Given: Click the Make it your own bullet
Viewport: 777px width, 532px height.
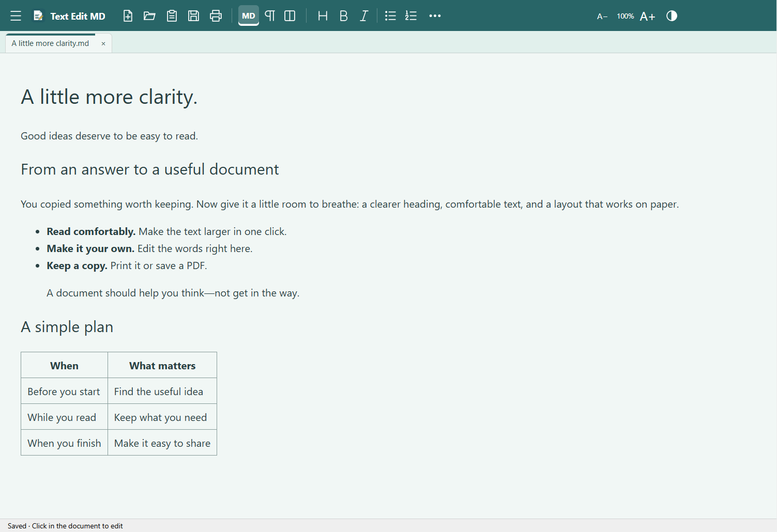Looking at the screenshot, I should 149,248.
